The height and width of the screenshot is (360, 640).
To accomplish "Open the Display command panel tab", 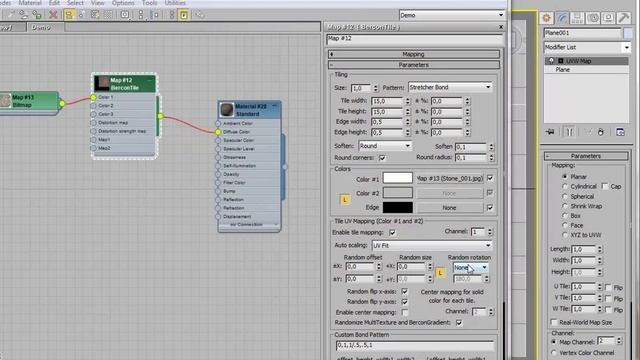I will (x=608, y=18).
